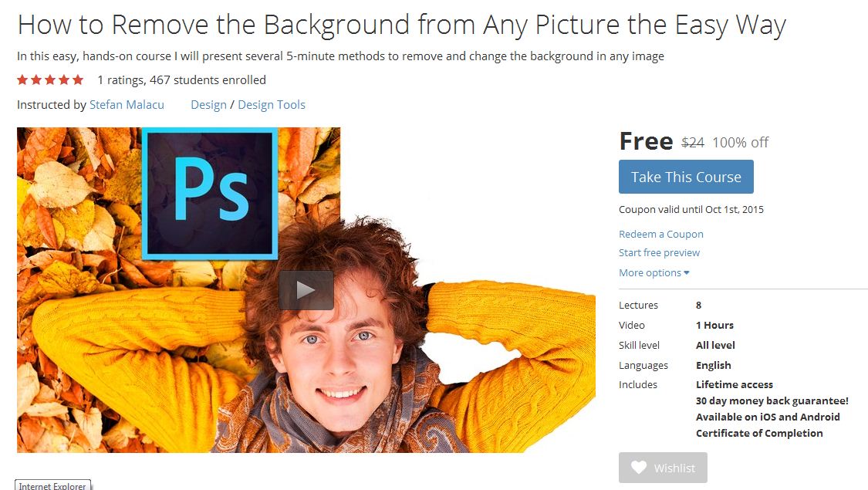The height and width of the screenshot is (490, 868).
Task: Click the third red rating star
Action: tap(50, 79)
